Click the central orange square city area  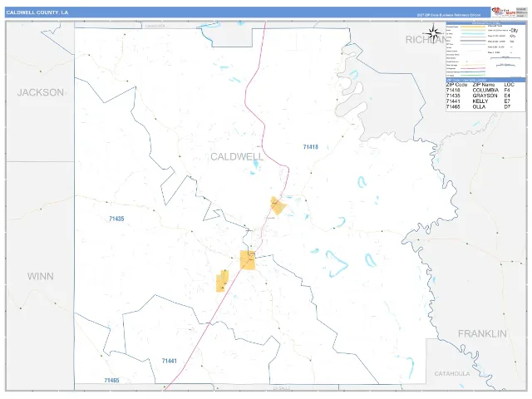(x=248, y=260)
